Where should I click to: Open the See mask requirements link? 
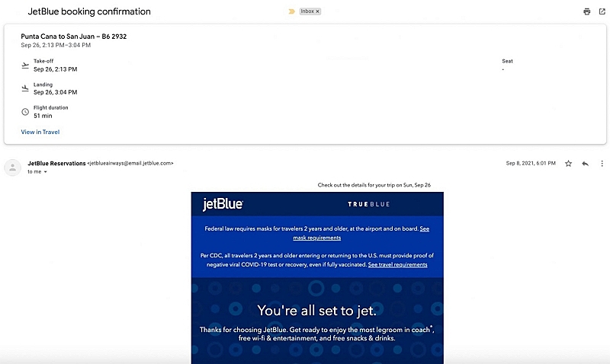tap(361, 233)
